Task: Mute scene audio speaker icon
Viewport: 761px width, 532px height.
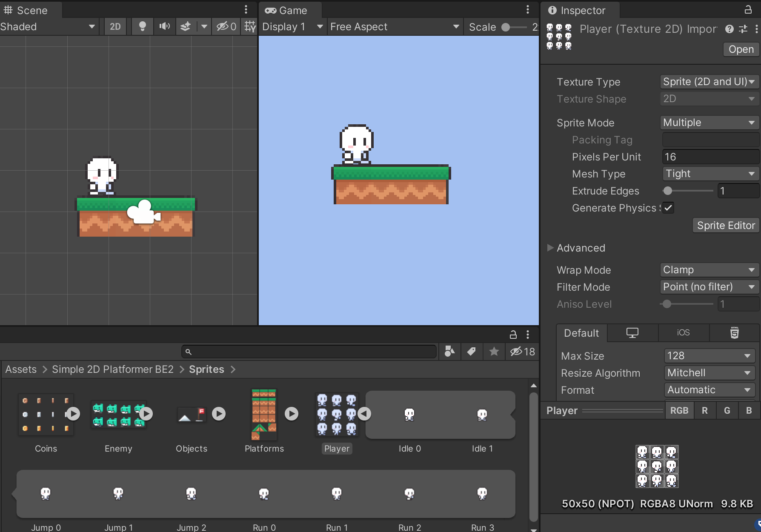Action: 164,26
